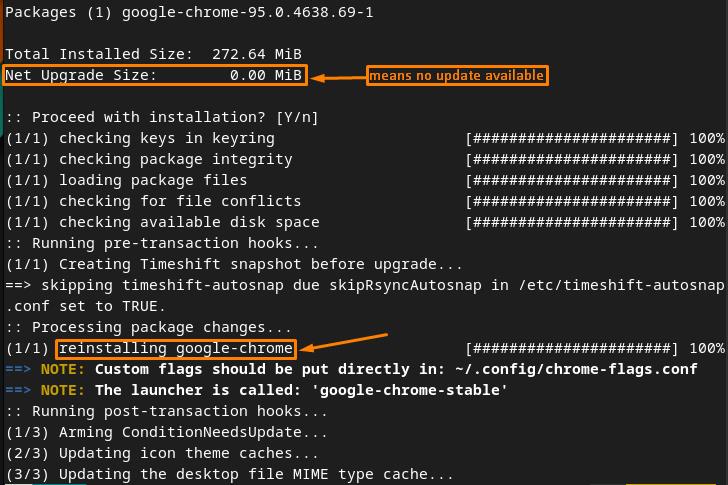Click the blue arrow before the Custom flags NOTE
This screenshot has width=728, height=485.
point(18,369)
